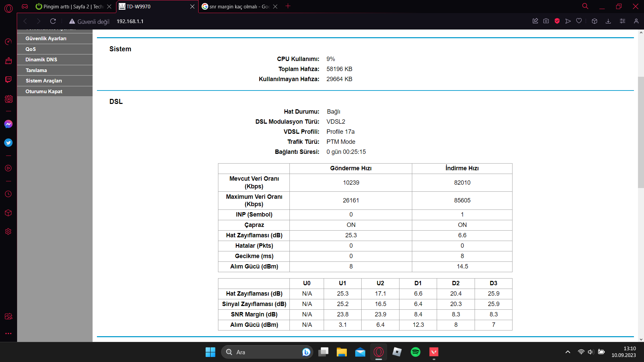The height and width of the screenshot is (362, 644).
Task: Open sidebar history clock icon
Action: click(8, 194)
